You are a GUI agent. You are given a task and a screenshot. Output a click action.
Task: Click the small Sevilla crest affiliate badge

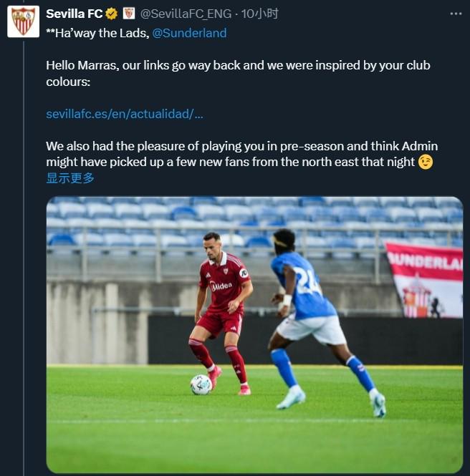click(x=129, y=14)
